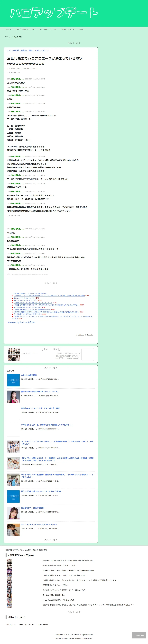Screen dimensions: 148x644
Task: Open ハロプロアンテナ2.0 navigation link
Action: click(x=48, y=29)
